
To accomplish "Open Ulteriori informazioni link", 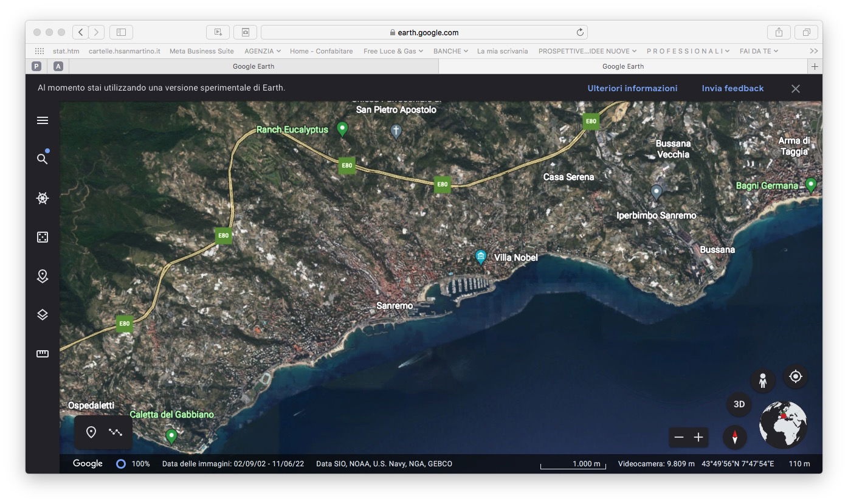I will pyautogui.click(x=632, y=88).
